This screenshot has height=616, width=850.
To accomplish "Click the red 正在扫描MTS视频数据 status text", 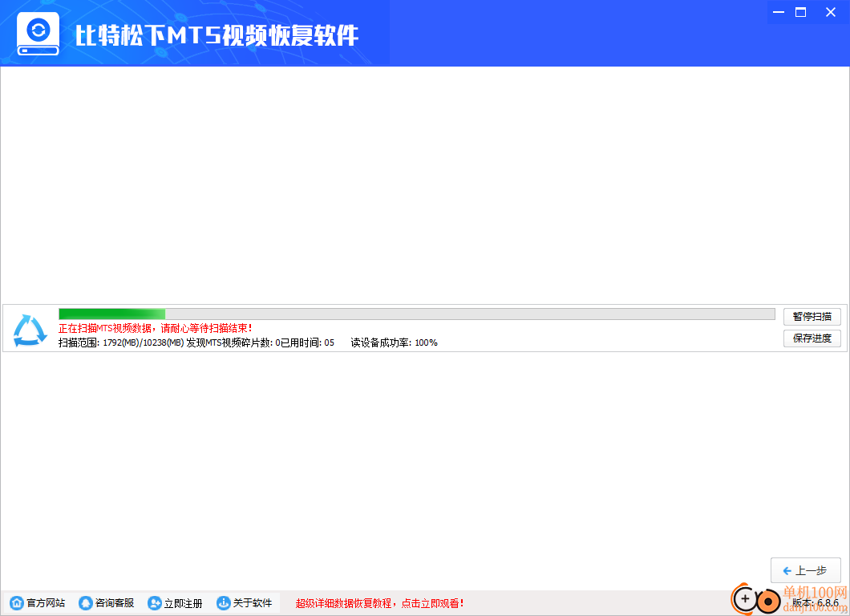I will tap(156, 329).
